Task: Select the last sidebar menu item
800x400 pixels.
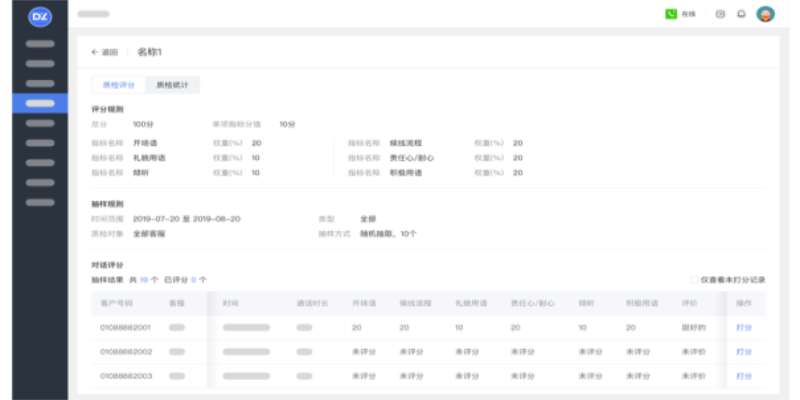Action: click(40, 202)
